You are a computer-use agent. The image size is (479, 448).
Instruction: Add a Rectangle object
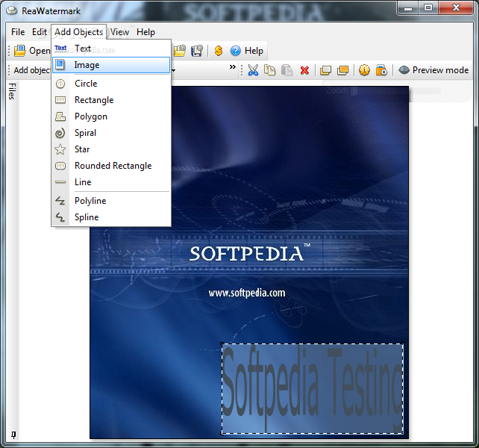111,100
